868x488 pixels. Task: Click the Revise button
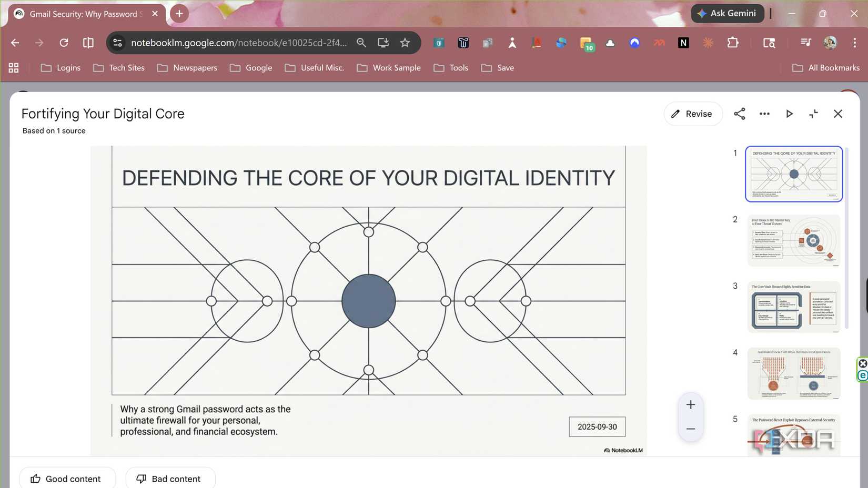tap(693, 114)
